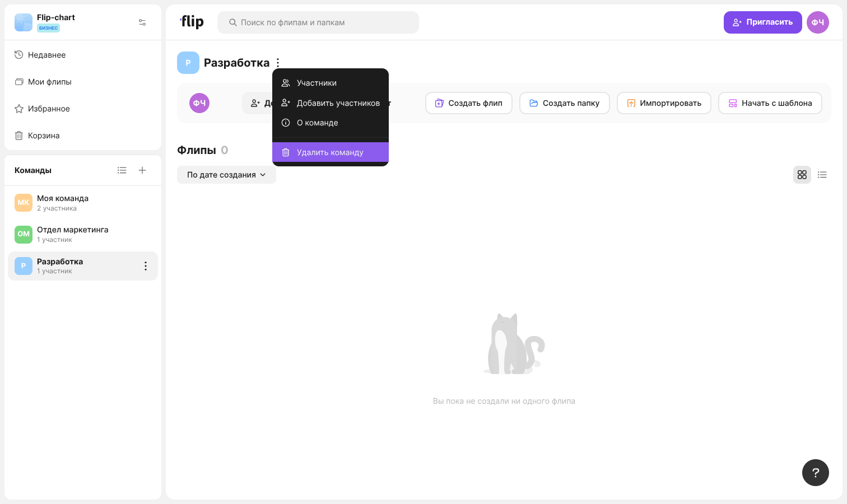Select Моя команда team

[x=83, y=203]
